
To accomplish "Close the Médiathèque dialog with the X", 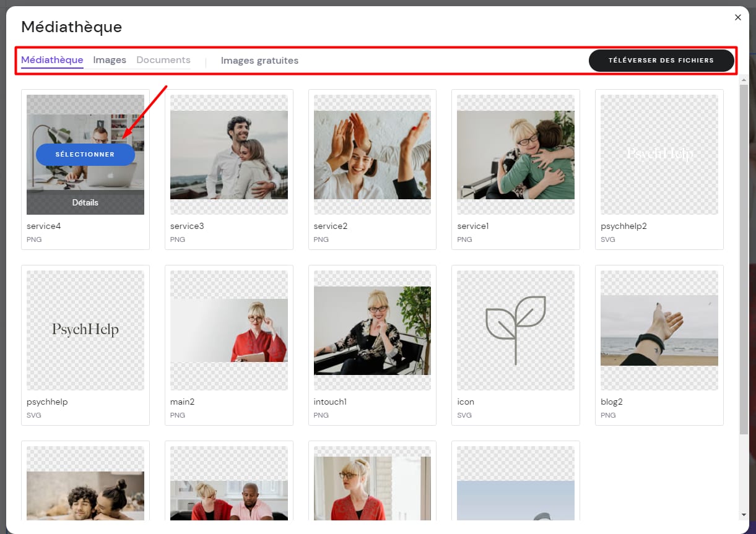I will point(737,17).
